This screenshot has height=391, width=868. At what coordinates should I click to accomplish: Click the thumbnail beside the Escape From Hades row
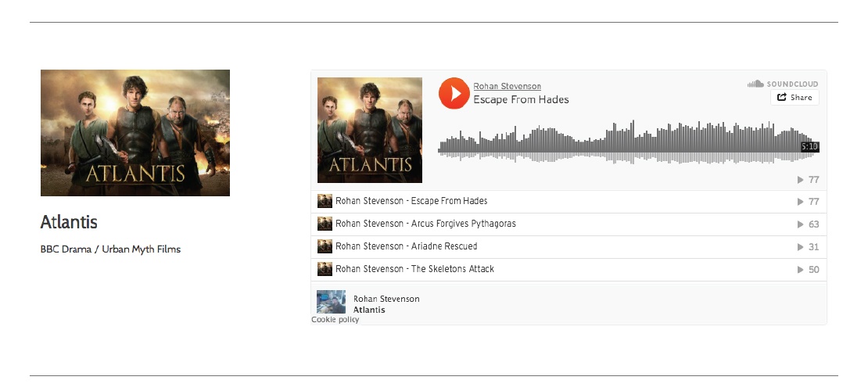pyautogui.click(x=325, y=201)
